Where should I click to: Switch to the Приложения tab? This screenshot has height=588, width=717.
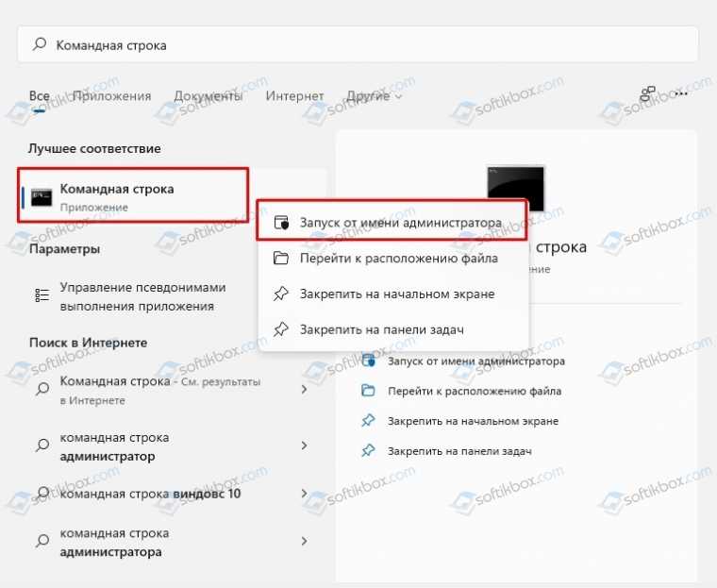(x=111, y=96)
